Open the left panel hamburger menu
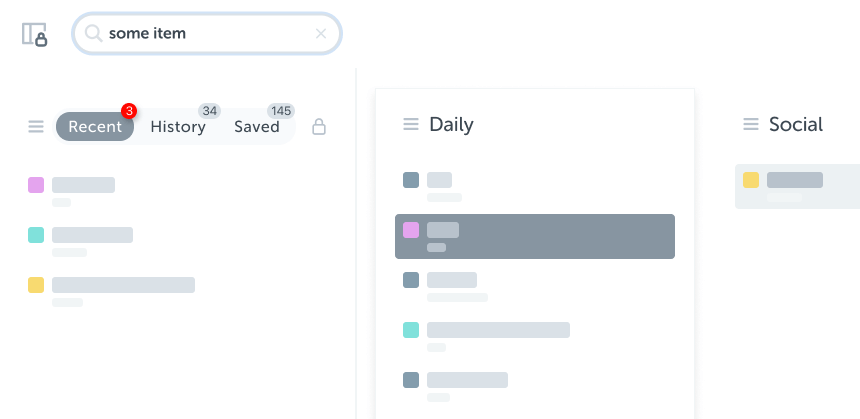This screenshot has height=419, width=860. coord(36,127)
